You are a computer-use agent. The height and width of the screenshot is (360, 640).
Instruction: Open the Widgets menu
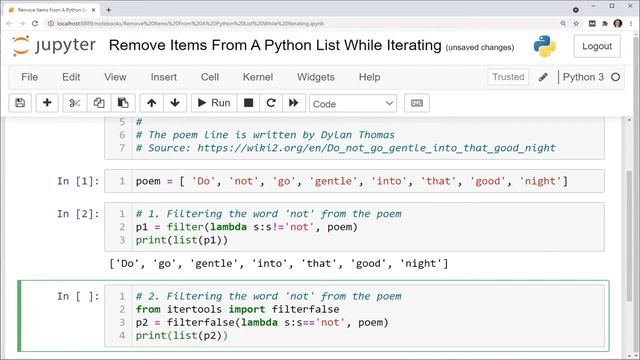point(316,77)
